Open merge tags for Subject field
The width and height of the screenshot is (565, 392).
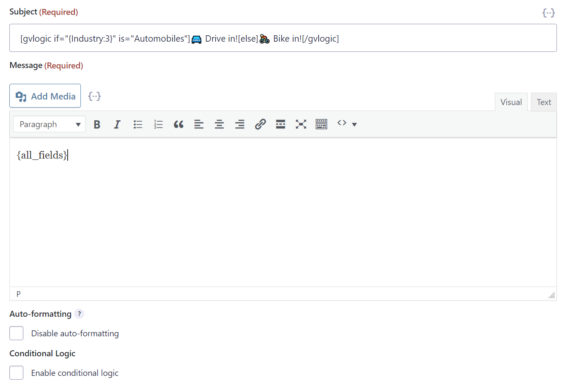point(548,13)
